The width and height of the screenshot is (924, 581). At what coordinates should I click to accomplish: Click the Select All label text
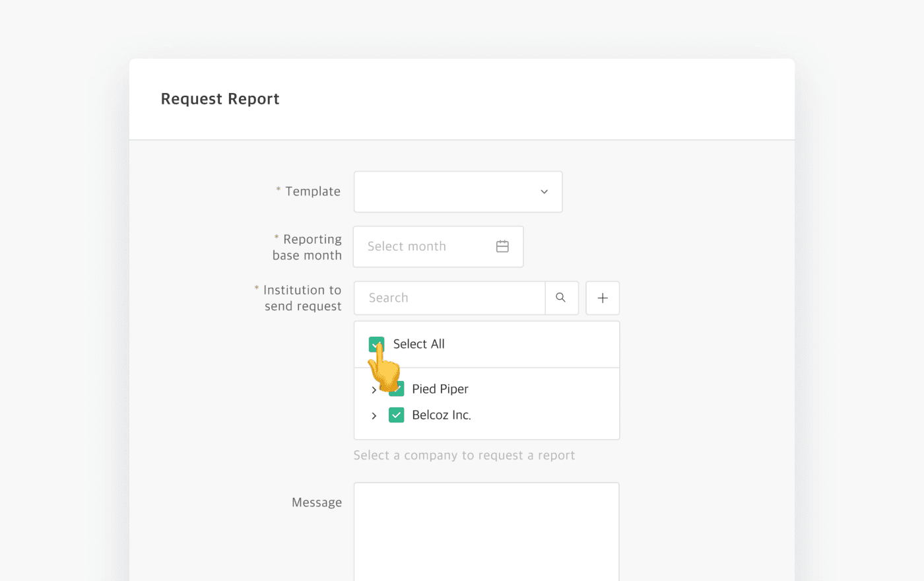[418, 344]
